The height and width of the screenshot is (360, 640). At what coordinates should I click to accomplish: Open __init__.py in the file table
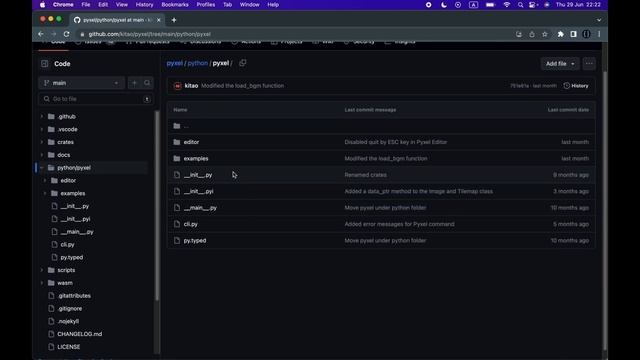pos(198,175)
